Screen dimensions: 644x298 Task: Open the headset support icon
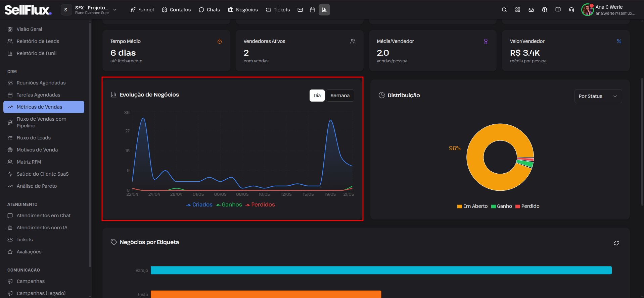[571, 10]
